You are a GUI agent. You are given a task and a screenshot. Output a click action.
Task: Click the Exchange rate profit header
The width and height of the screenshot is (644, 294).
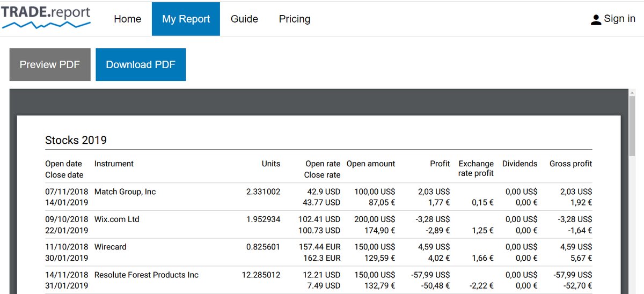(476, 168)
